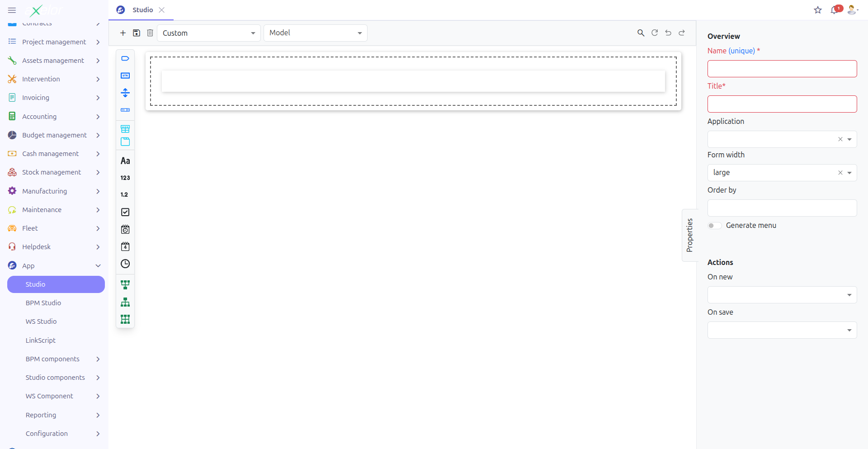Select the string field widget
Viewport: 868px width, 449px height.
point(125,161)
